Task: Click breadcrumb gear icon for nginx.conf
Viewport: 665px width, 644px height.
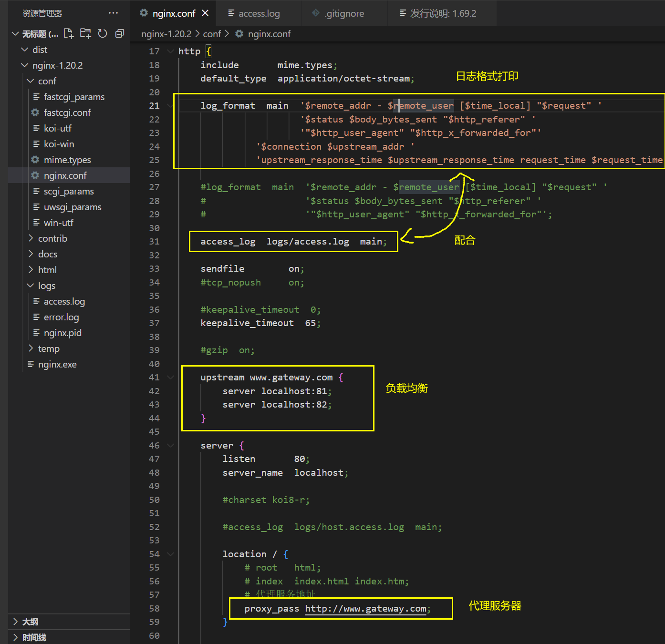Action: (239, 34)
